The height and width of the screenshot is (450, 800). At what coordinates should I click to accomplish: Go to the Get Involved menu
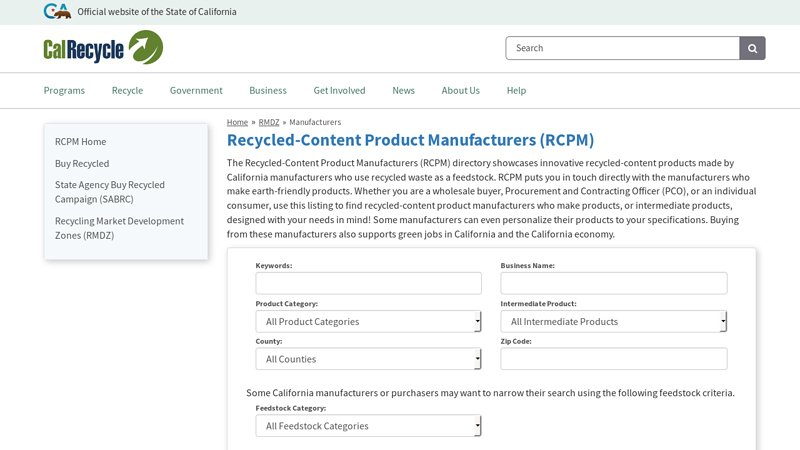pos(339,90)
